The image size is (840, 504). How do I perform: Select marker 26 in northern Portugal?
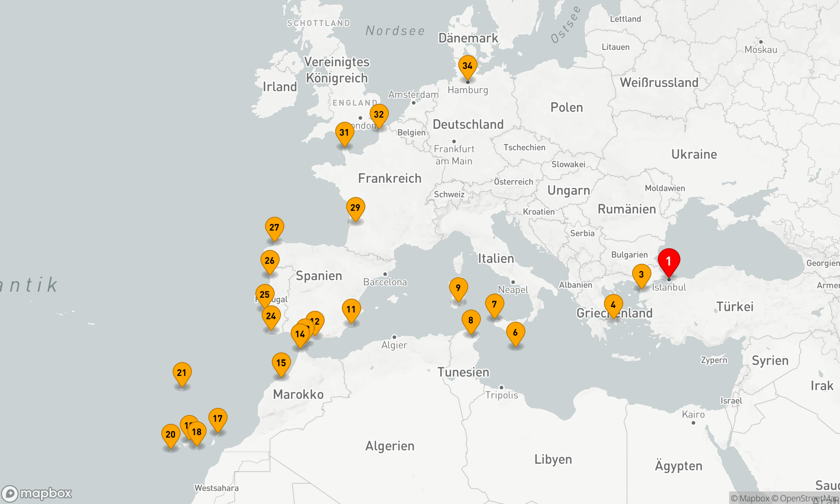coord(270,261)
